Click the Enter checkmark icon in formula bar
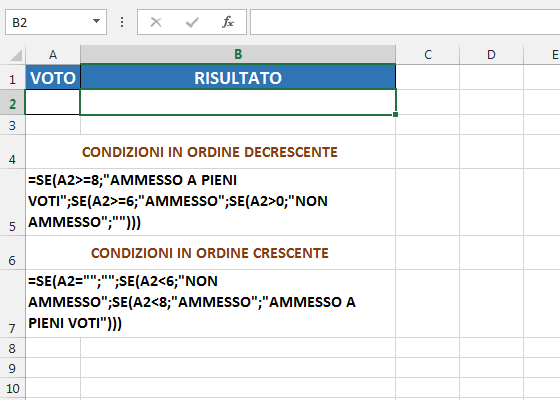The width and height of the screenshot is (560, 400). point(192,22)
